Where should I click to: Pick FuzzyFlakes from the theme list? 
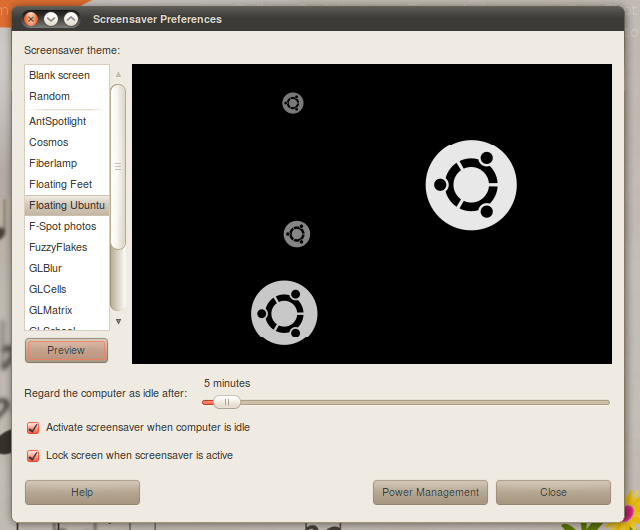click(67, 247)
